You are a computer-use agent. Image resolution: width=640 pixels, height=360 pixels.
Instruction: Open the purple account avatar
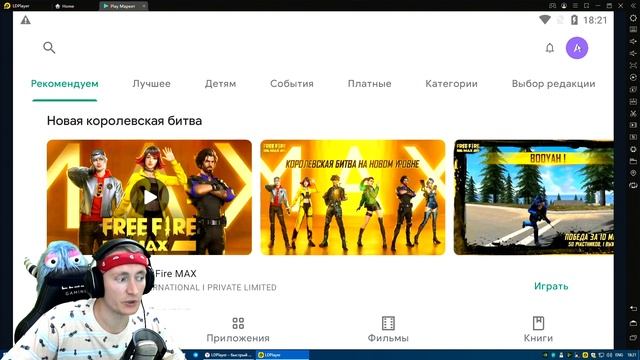(577, 48)
